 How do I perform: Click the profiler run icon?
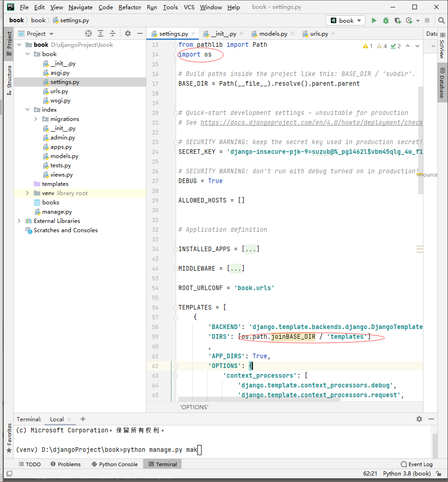click(x=409, y=20)
